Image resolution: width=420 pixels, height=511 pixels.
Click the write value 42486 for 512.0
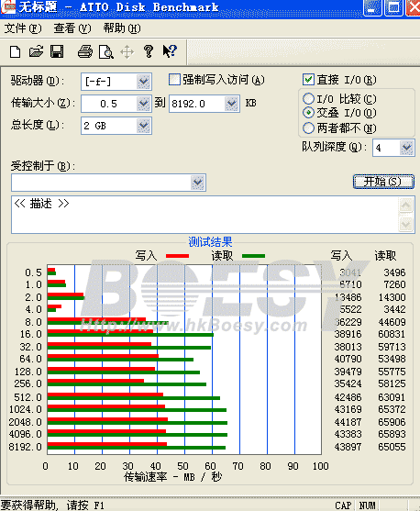click(348, 397)
